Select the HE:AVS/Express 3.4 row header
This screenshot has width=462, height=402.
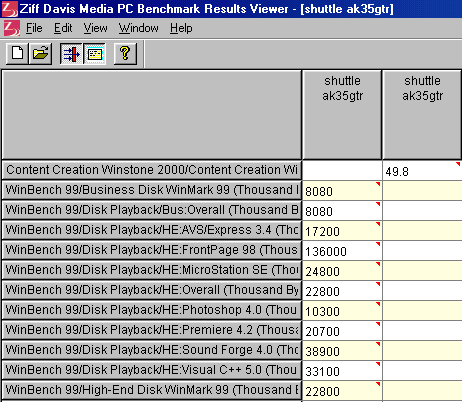pyautogui.click(x=152, y=230)
